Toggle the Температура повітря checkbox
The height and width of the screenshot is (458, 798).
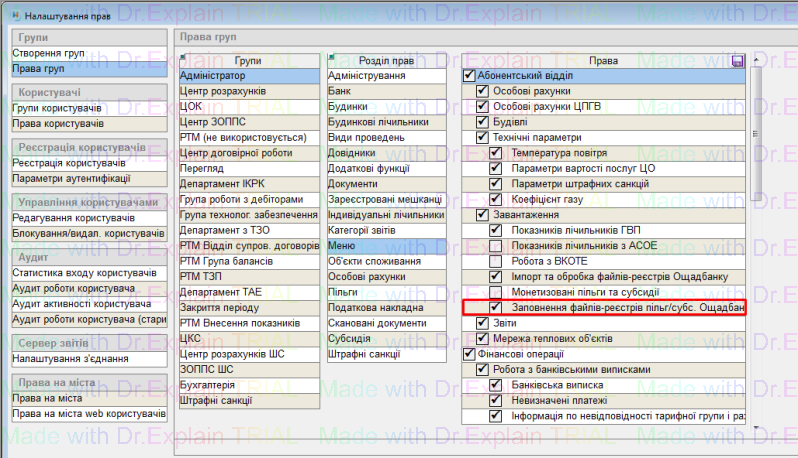pyautogui.click(x=495, y=153)
